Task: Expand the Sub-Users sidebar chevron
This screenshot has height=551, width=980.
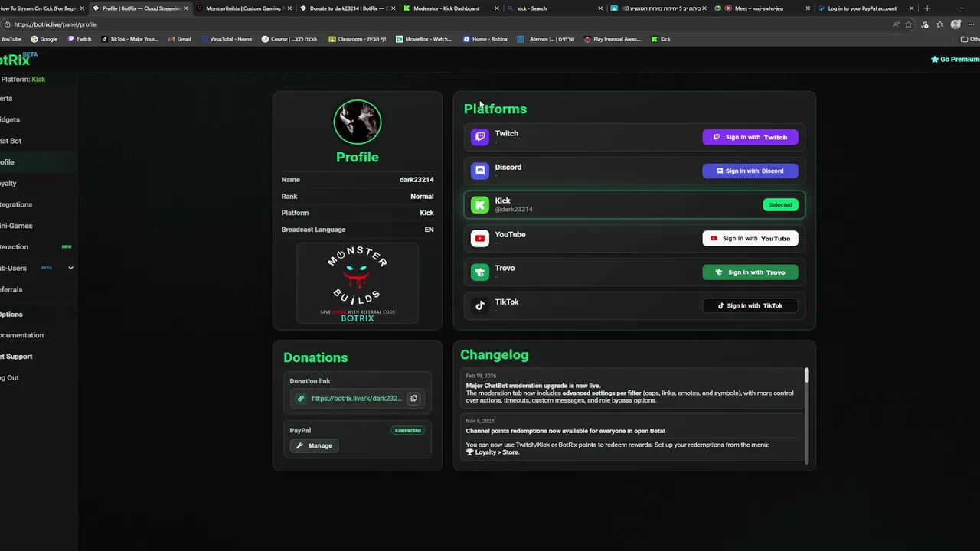Action: click(x=70, y=268)
